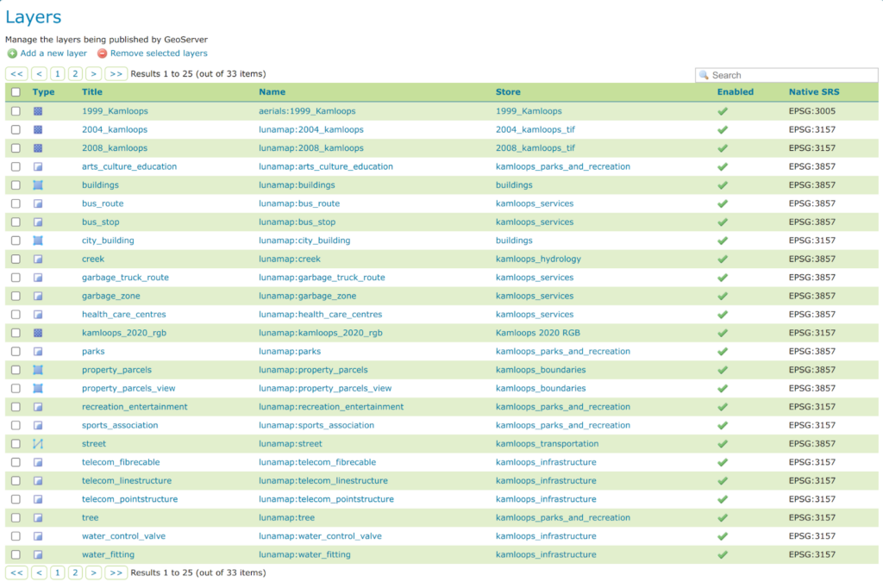Sort layers by Native SRS column header
Image resolution: width=883 pixels, height=588 pixels.
point(813,92)
